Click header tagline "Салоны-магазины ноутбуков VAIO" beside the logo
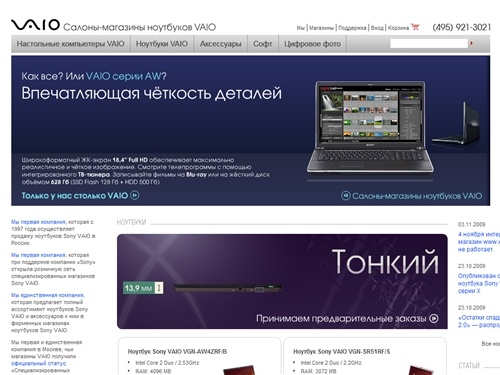Viewport: 500px width, 375px height. pyautogui.click(x=139, y=27)
